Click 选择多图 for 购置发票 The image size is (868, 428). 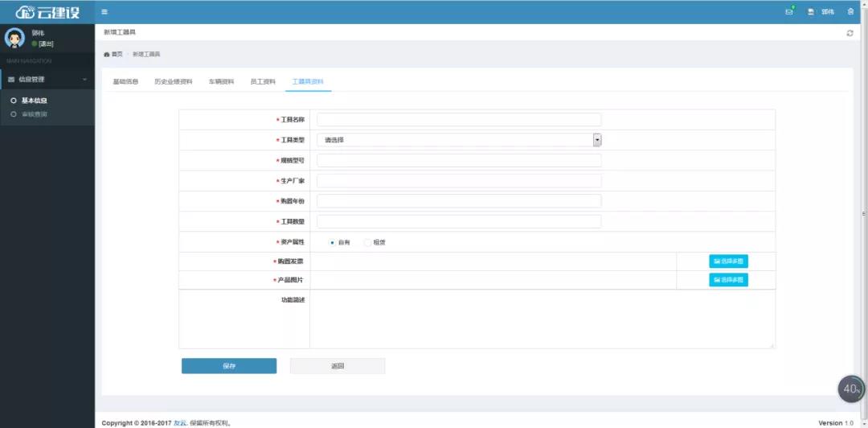tap(728, 261)
